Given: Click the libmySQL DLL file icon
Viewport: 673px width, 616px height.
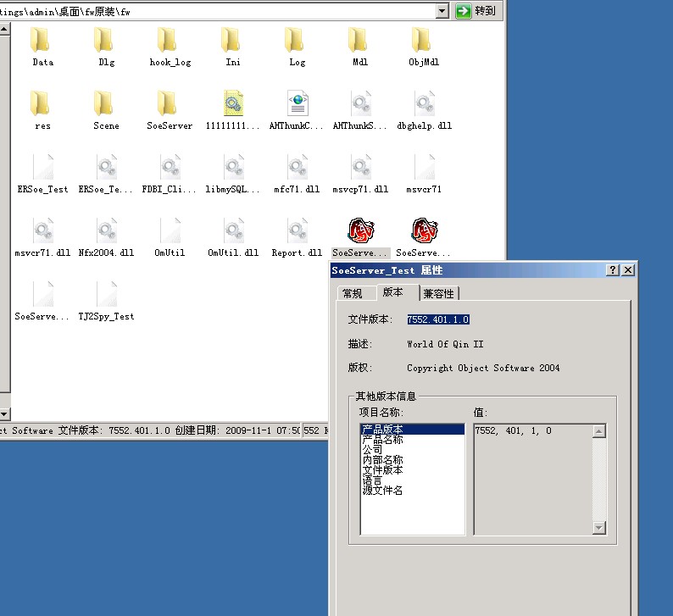Looking at the screenshot, I should coord(233,168).
